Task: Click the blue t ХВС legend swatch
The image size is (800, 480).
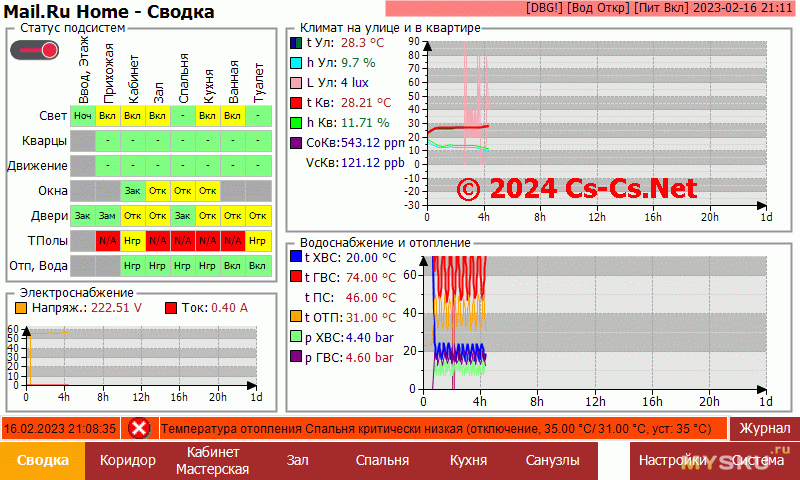Action: 296,257
